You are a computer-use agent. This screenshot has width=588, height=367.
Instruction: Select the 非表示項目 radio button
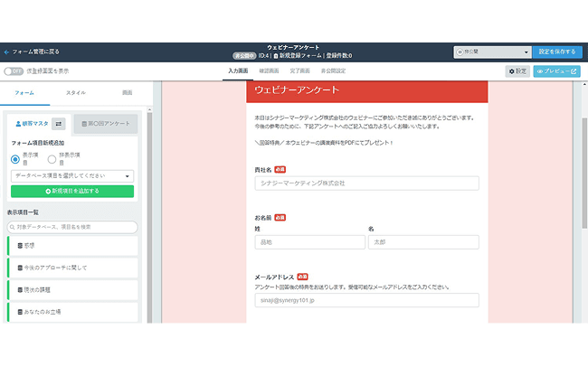52,159
